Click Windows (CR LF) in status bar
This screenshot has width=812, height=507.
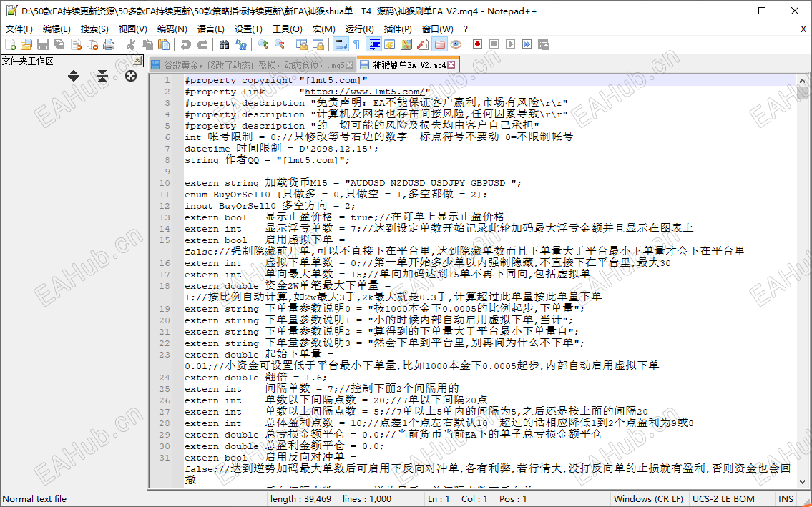click(648, 499)
